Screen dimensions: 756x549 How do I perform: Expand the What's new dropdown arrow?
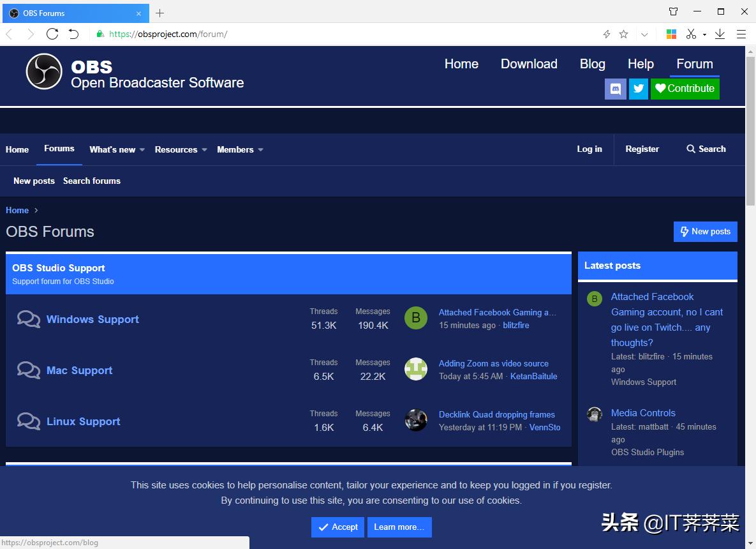tap(142, 149)
